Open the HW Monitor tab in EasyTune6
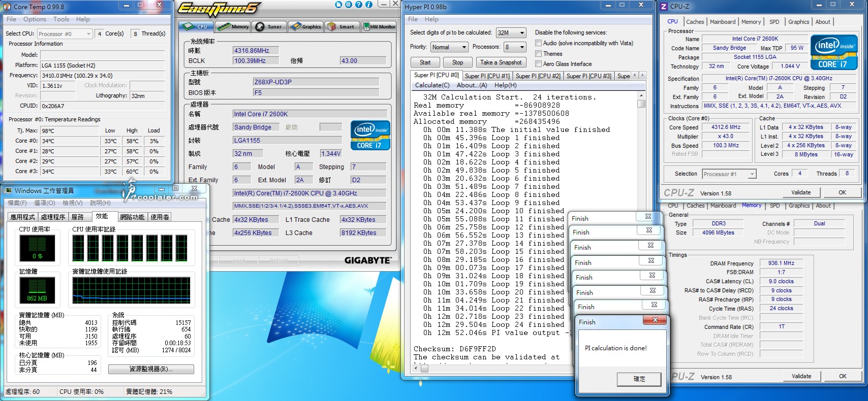Screen dimensions: 868x401 pyautogui.click(x=379, y=26)
